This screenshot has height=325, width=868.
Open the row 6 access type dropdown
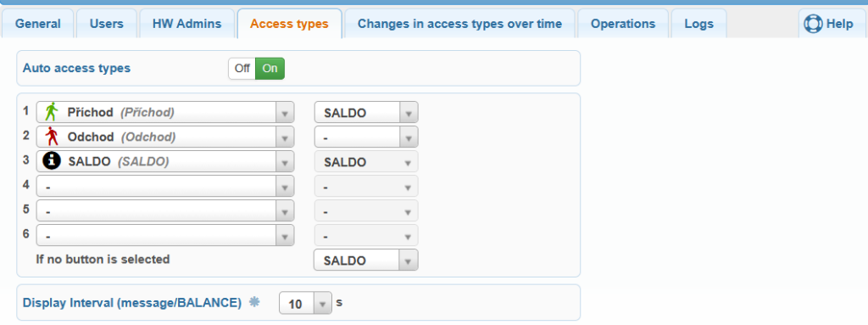coord(165,235)
